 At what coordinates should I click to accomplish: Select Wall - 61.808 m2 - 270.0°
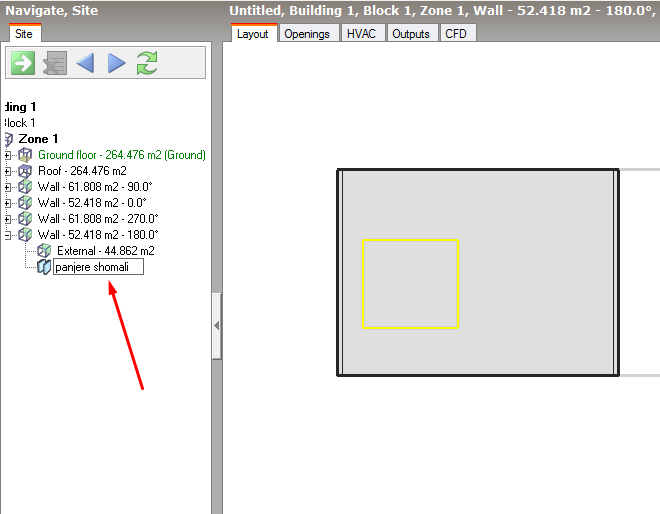point(98,219)
